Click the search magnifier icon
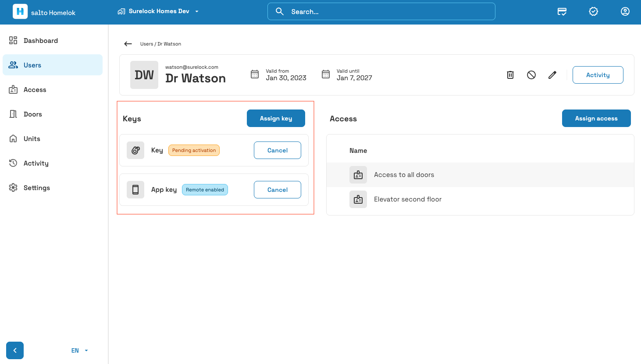Image resolution: width=641 pixels, height=364 pixels. [280, 11]
